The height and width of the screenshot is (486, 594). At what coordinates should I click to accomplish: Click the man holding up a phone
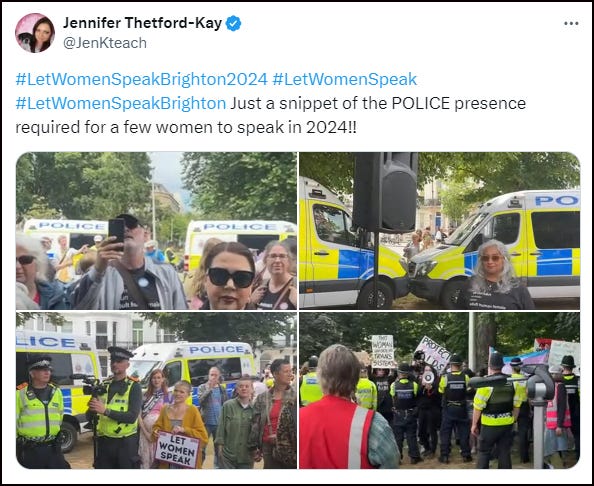127,263
